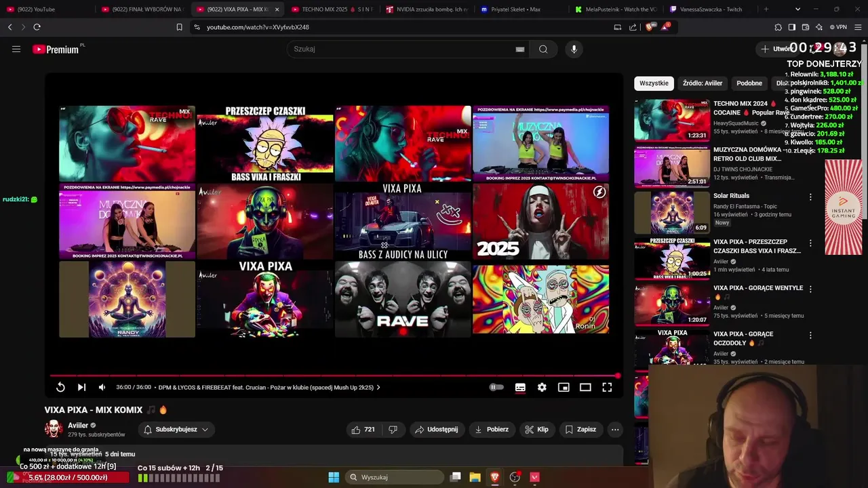Open options for Solar Rituals suggestion
Image resolution: width=868 pixels, height=488 pixels.
(x=810, y=197)
